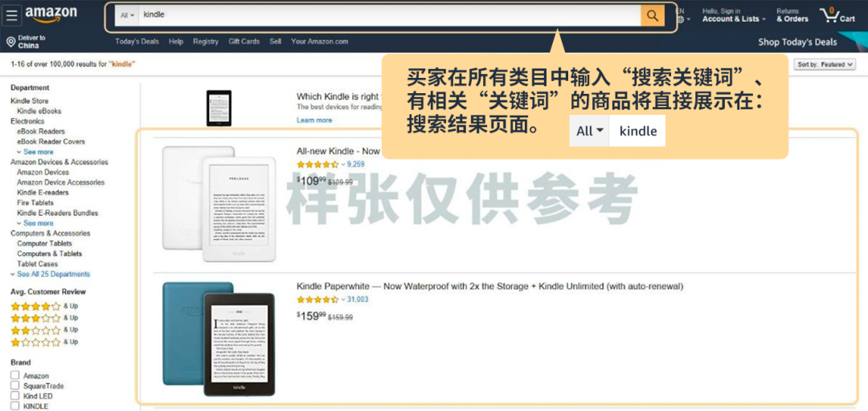Open Your Amazon.com nav item
Image resolution: width=868 pixels, height=411 pixels.
(x=319, y=42)
